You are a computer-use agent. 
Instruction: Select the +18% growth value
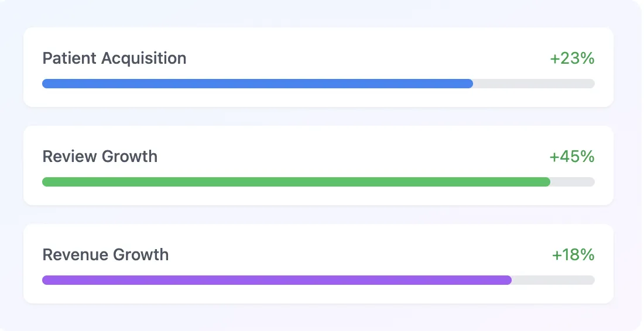point(573,255)
